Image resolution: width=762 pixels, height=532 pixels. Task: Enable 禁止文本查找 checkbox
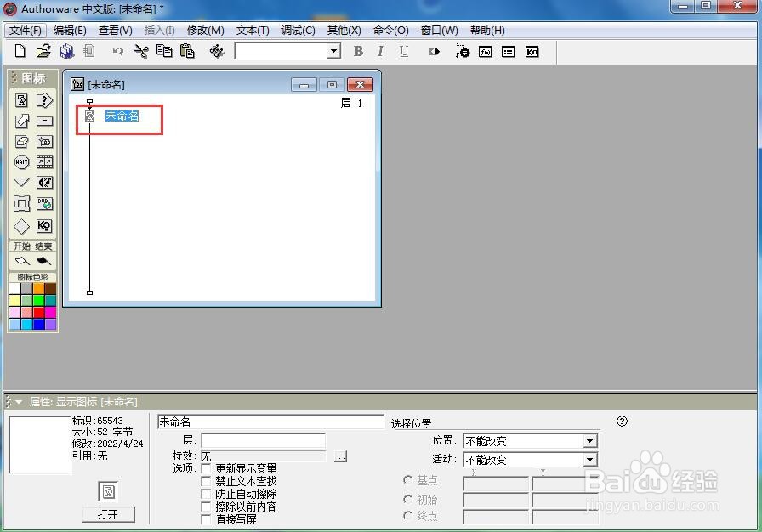pos(206,481)
